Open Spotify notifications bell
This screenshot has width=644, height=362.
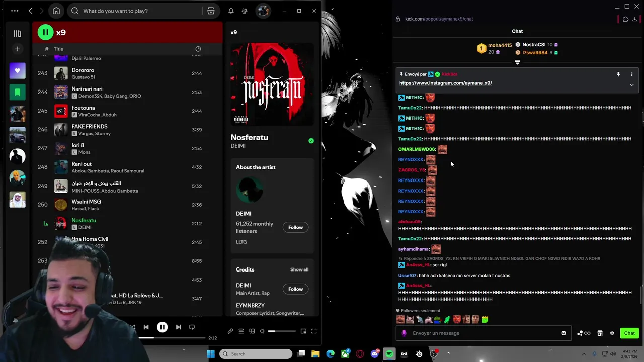tap(231, 11)
